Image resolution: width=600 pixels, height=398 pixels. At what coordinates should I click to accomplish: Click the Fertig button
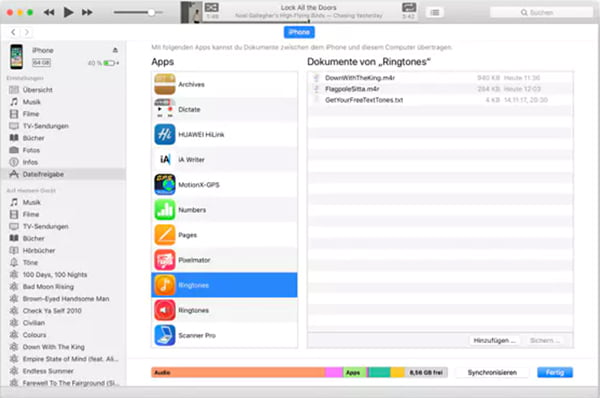(x=555, y=372)
